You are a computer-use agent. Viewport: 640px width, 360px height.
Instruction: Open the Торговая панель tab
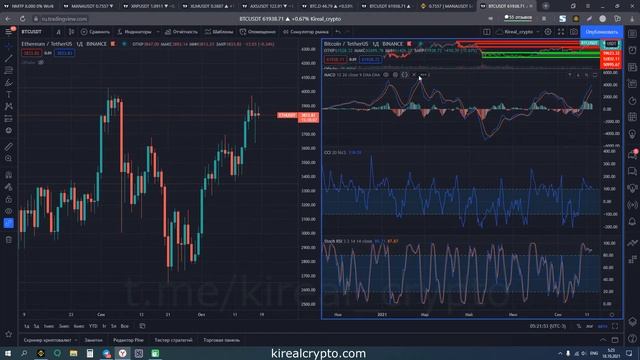(222, 340)
